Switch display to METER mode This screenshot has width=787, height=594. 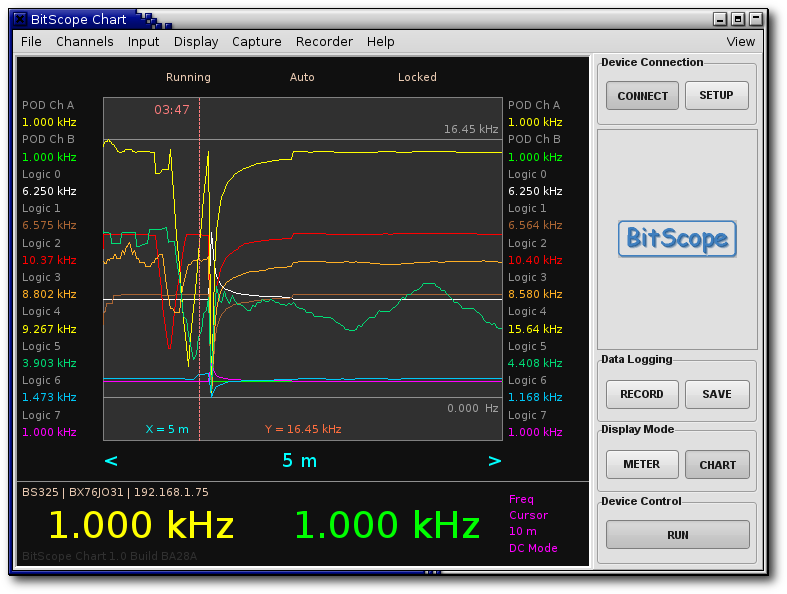pos(642,464)
